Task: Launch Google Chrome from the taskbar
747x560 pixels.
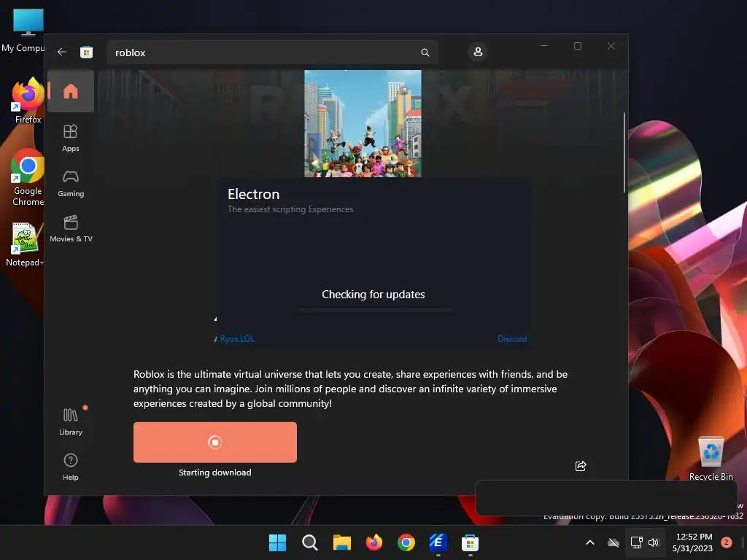Action: [406, 542]
